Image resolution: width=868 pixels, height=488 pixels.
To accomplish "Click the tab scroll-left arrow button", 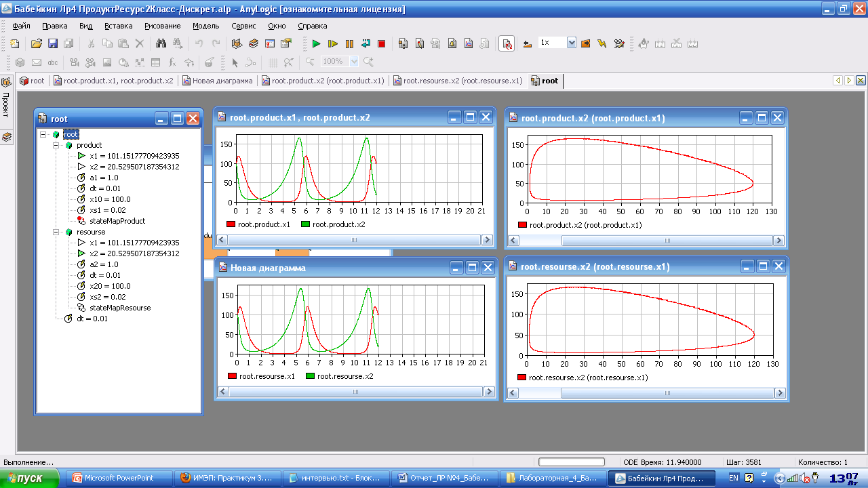I will (x=839, y=81).
